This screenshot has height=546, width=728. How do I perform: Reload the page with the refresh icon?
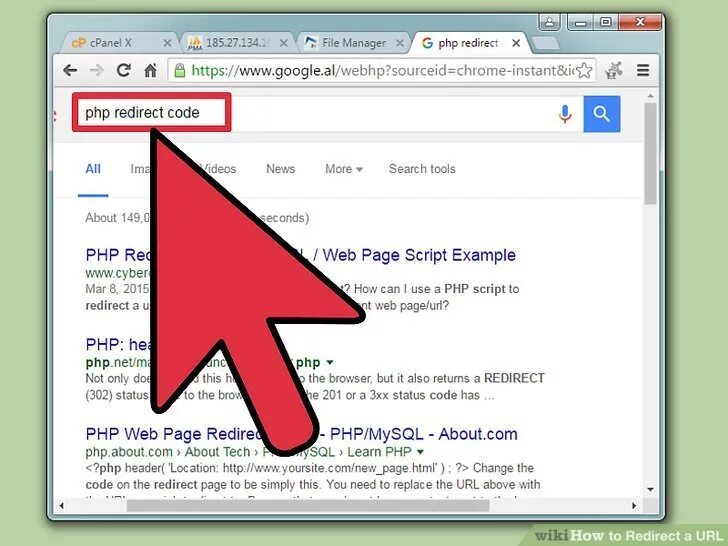124,70
